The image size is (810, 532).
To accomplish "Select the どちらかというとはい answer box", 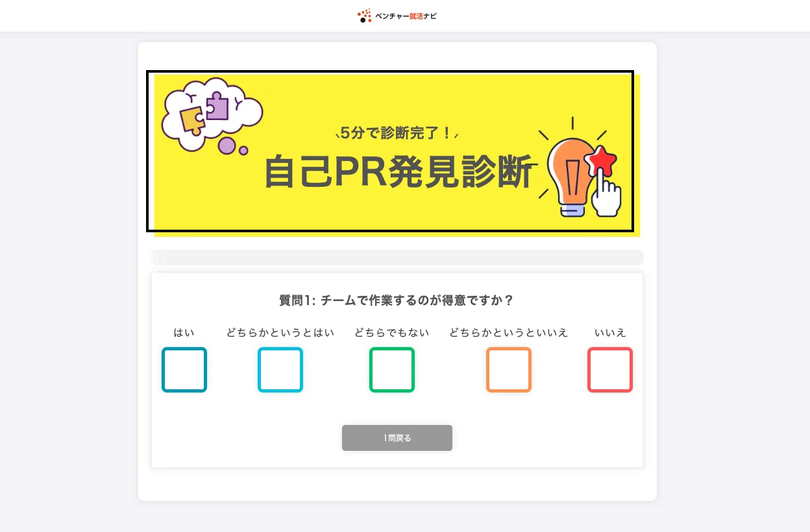I will (280, 370).
